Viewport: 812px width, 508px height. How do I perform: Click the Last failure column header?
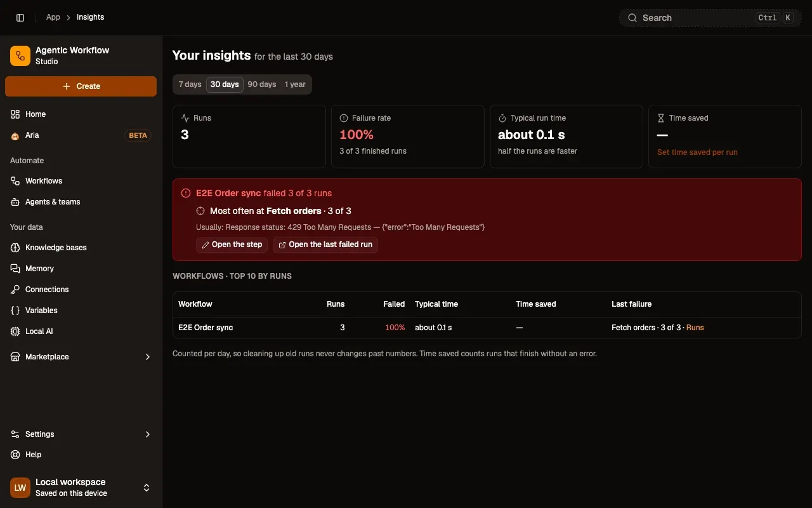631,304
